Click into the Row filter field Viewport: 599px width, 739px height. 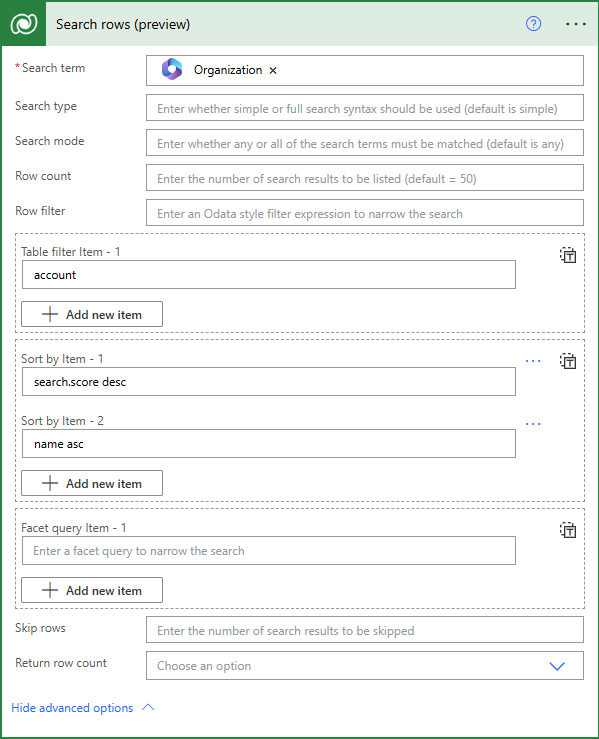click(x=365, y=213)
